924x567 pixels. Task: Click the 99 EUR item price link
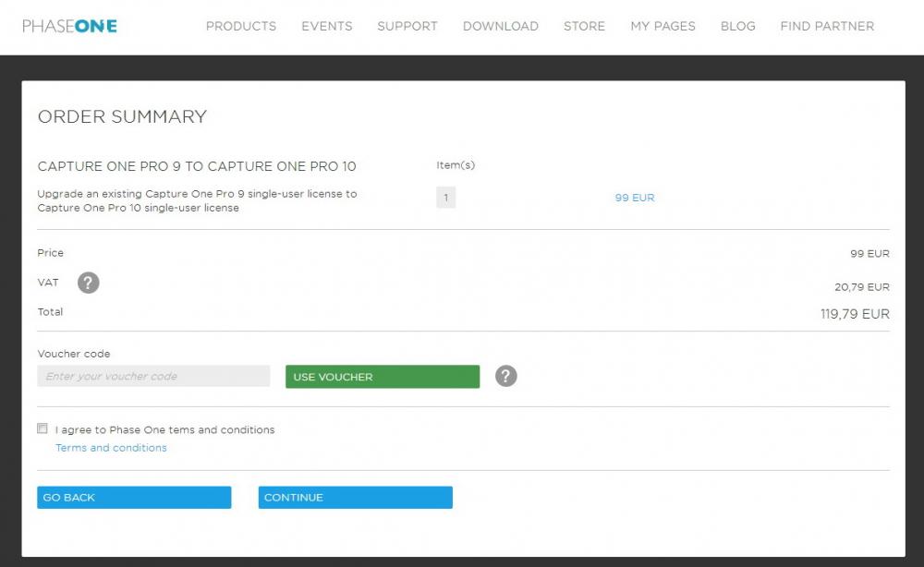[635, 198]
